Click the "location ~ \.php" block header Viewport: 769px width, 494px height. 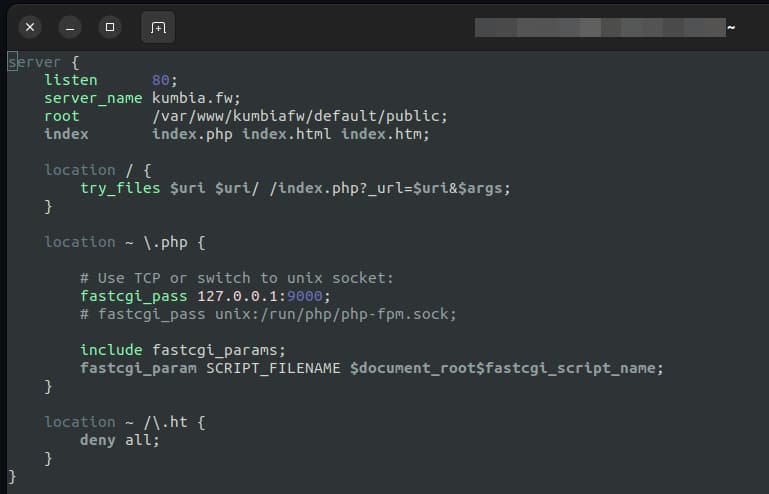[125, 242]
